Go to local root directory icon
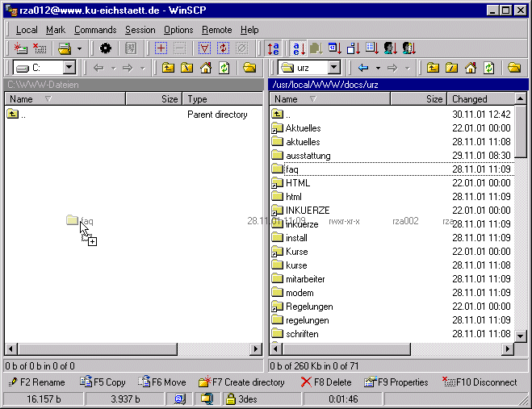Image resolution: width=532 pixels, height=409 pixels. click(186, 68)
